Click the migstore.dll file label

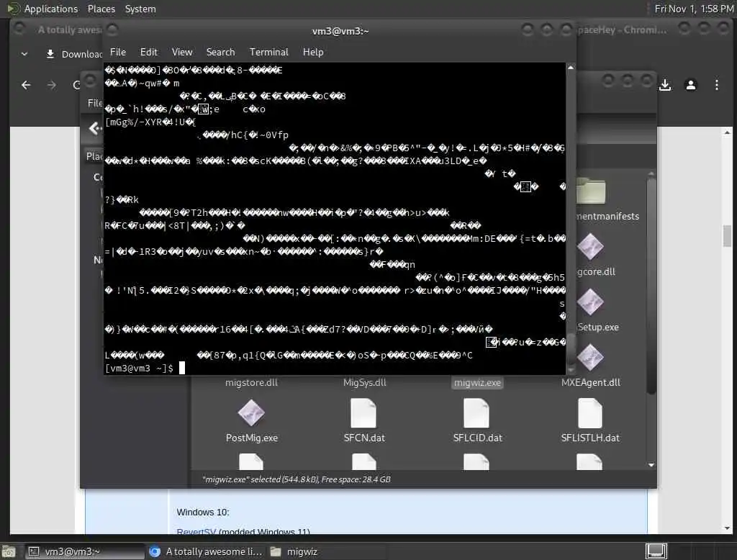click(251, 383)
